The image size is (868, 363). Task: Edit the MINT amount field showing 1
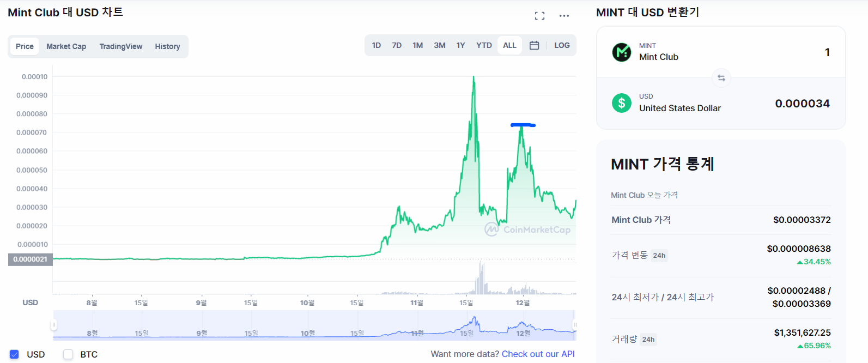click(827, 52)
